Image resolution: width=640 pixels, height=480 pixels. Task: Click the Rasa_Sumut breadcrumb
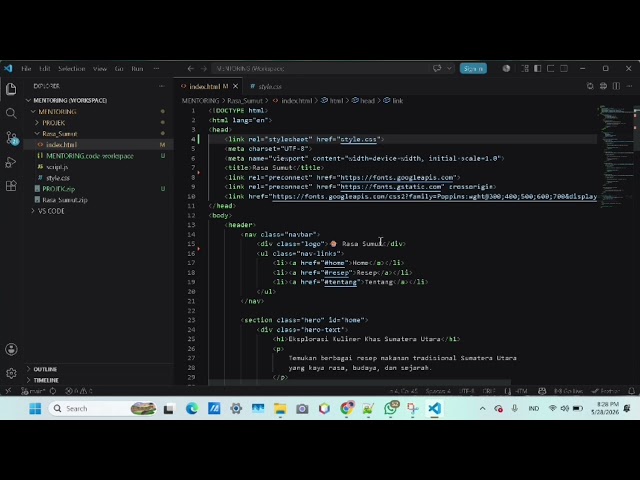[245, 100]
